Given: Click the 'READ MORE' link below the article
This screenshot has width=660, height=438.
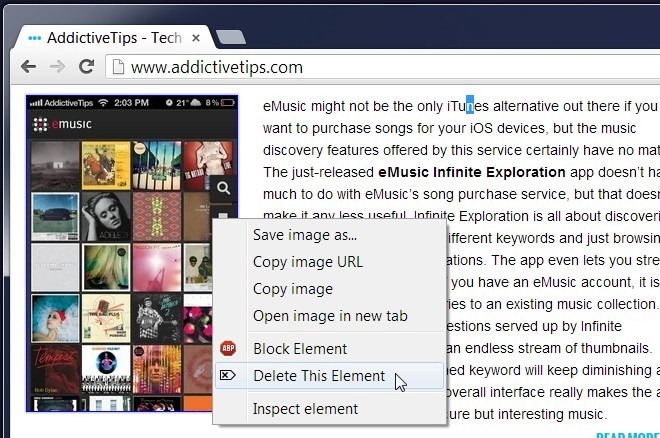Looking at the screenshot, I should (x=628, y=435).
